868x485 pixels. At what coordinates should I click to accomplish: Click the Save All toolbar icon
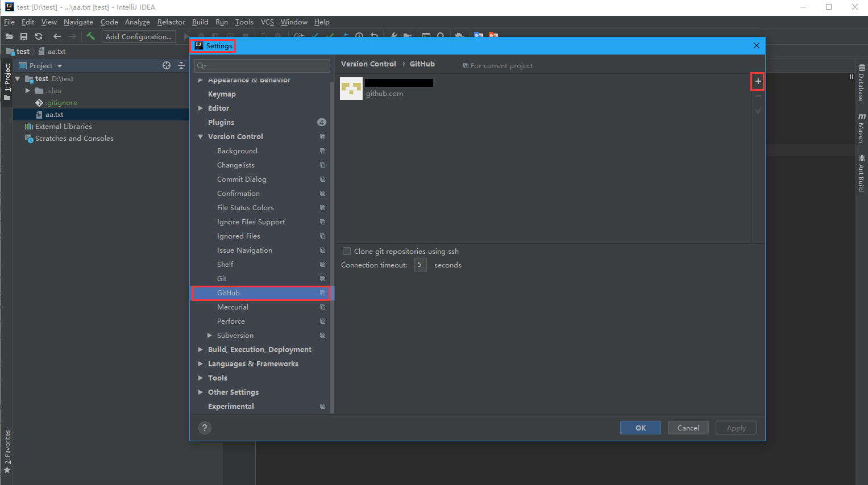pos(23,36)
